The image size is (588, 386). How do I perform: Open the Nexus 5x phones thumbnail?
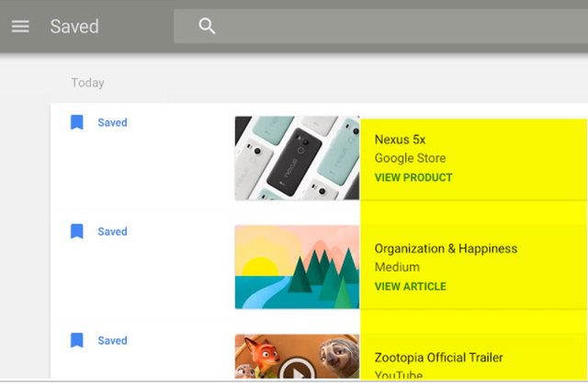tap(297, 157)
